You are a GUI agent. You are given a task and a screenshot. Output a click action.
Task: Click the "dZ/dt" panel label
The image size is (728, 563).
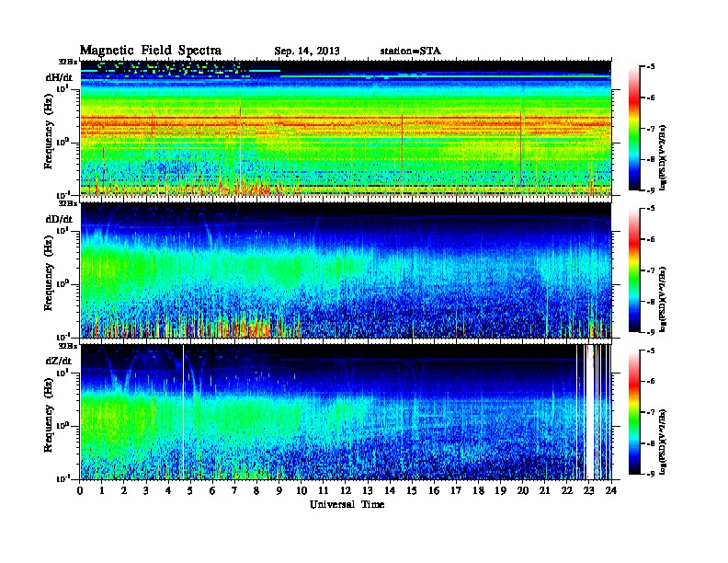coord(59,361)
